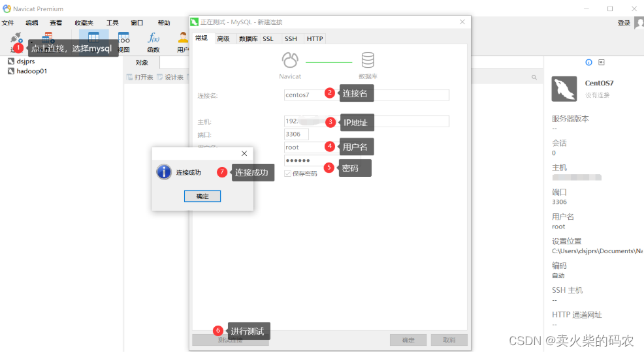The height and width of the screenshot is (353, 644).
Task: Click the 设计表 button
Action: [170, 77]
